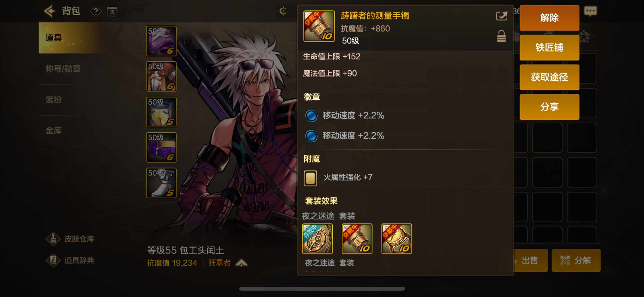The height and width of the screenshot is (297, 644).
Task: Click the 铁匠铺 blacksmith button
Action: [x=549, y=48]
